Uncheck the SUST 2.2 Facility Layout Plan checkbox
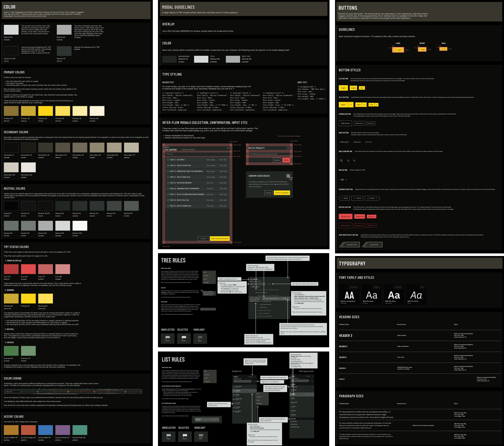 tap(168, 165)
